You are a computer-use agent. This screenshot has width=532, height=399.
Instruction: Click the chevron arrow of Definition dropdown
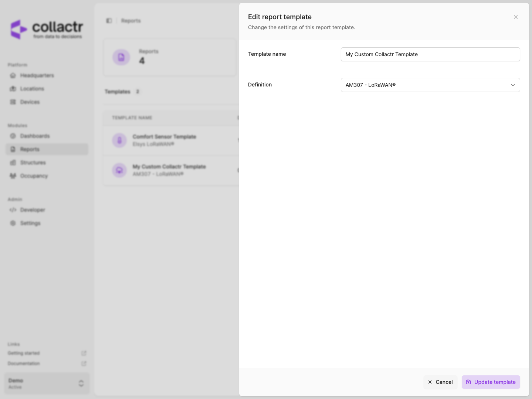pyautogui.click(x=513, y=85)
